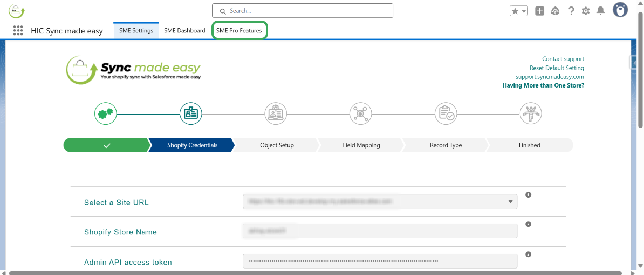This screenshot has width=644, height=275.
Task: Click info icon beside Admin API token
Action: point(529,254)
